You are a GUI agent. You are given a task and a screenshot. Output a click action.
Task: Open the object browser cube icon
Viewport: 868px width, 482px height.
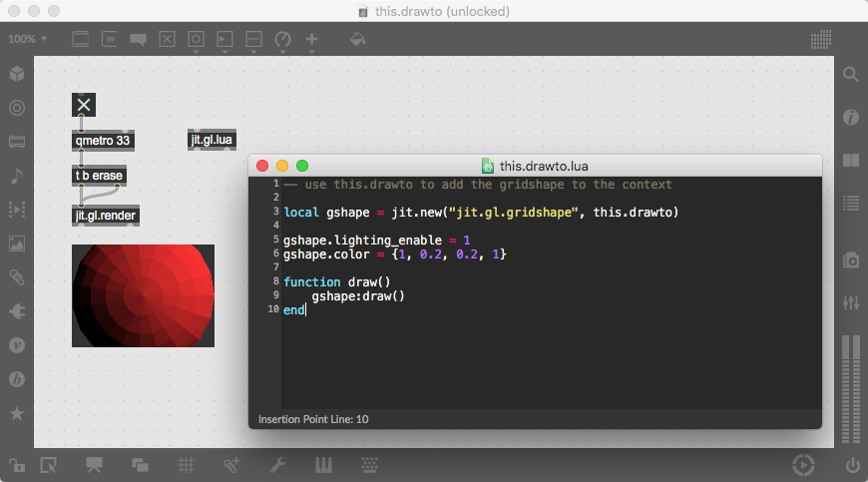click(x=17, y=74)
